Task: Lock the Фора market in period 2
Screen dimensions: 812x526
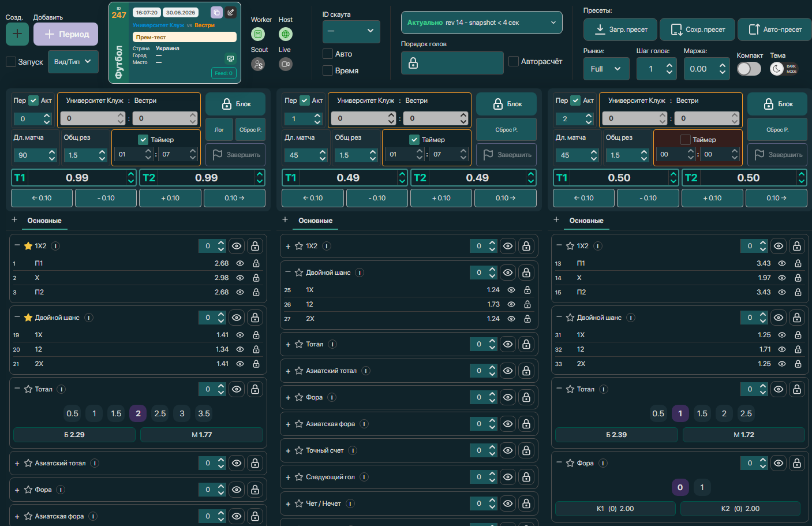Action: pyautogui.click(x=797, y=463)
